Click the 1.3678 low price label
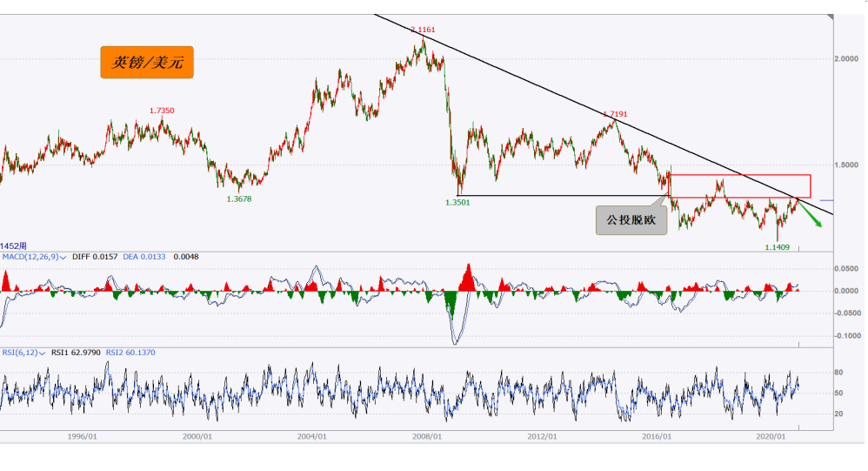868x471 pixels. [239, 198]
